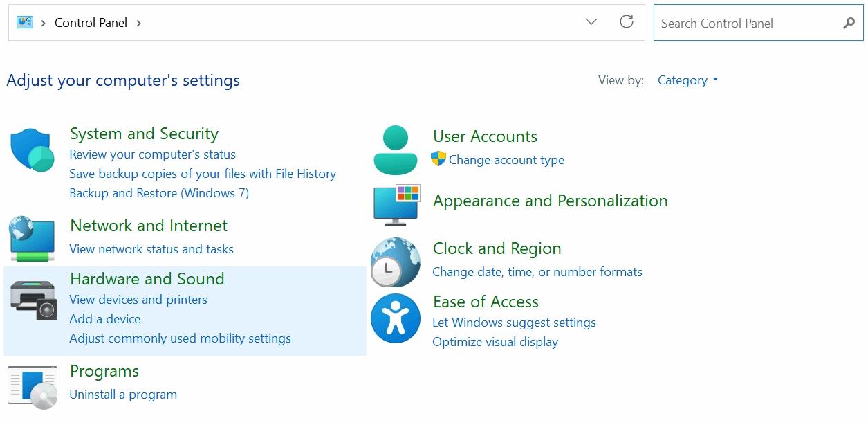Expand the address bar history dropdown

[x=591, y=22]
